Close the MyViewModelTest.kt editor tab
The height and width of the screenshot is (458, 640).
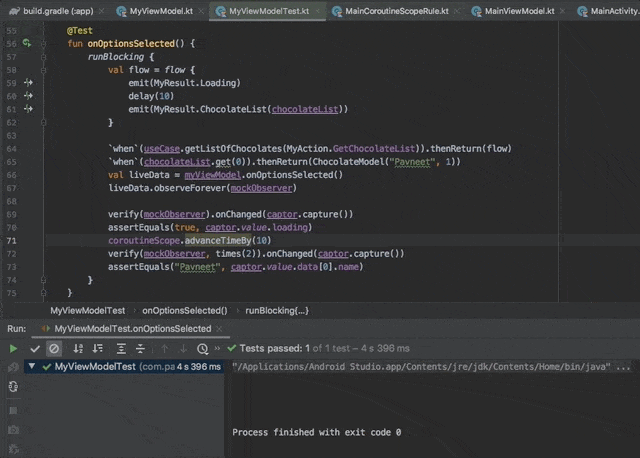coord(319,10)
